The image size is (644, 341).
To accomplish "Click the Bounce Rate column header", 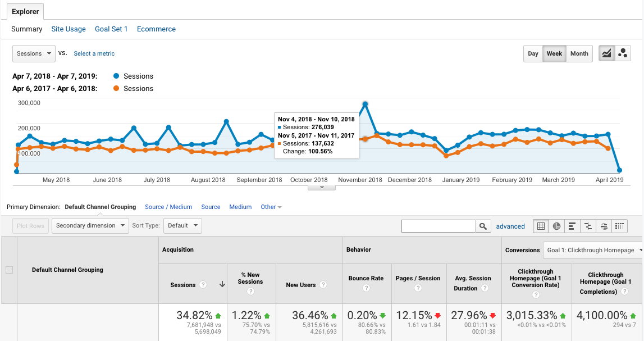I will 366,278.
